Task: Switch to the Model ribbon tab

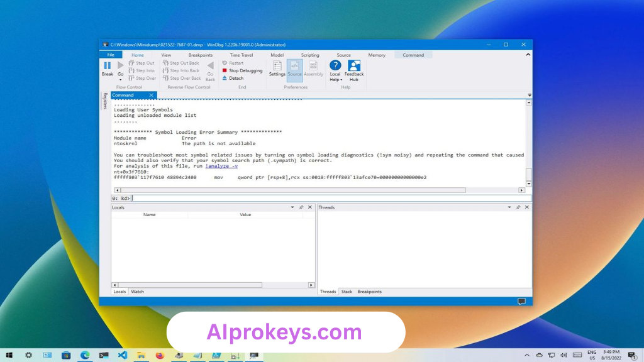Action: tap(277, 55)
